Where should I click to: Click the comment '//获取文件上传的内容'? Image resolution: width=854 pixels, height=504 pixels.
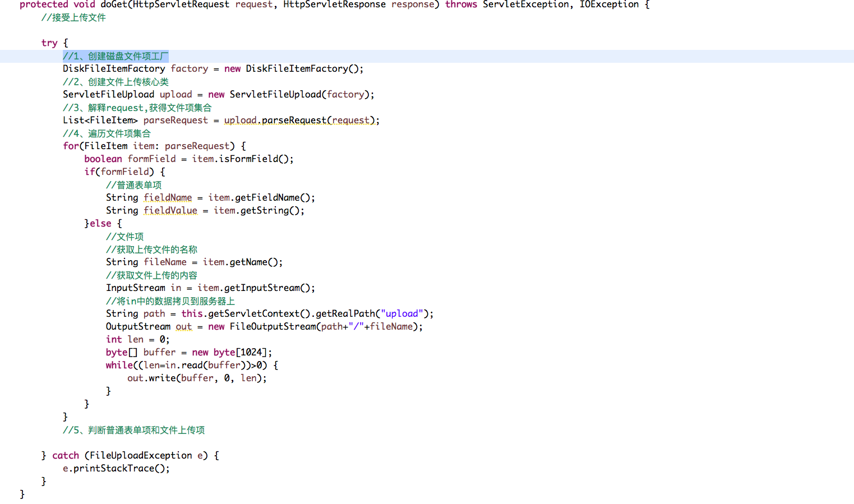tap(151, 275)
